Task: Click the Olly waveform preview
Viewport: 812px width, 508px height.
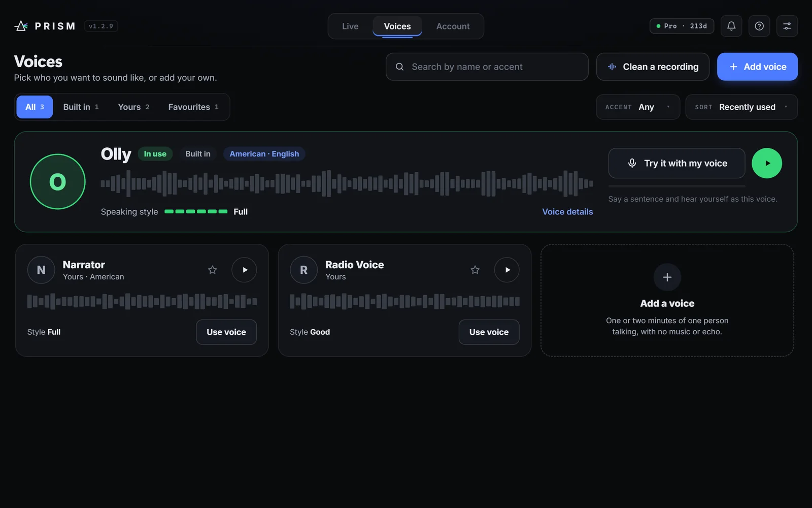Action: point(347,183)
